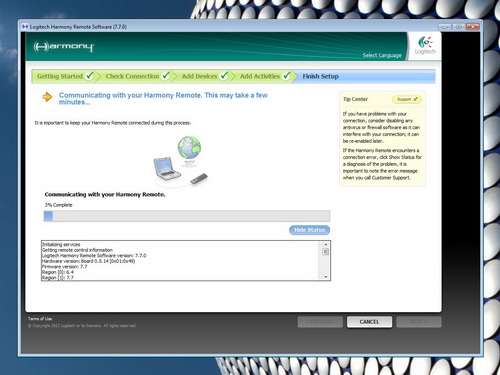500x375 pixels.
Task: Click the progress bar showing 3% complete
Action: (187, 216)
